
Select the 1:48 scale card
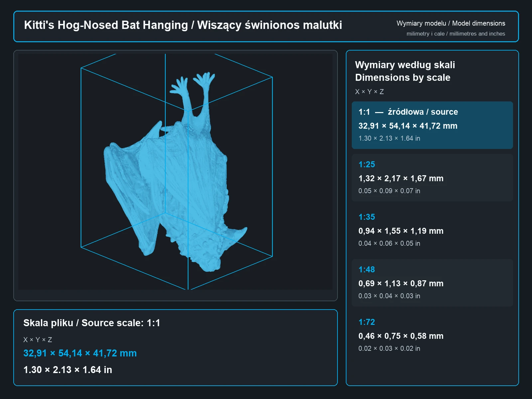[x=432, y=283]
